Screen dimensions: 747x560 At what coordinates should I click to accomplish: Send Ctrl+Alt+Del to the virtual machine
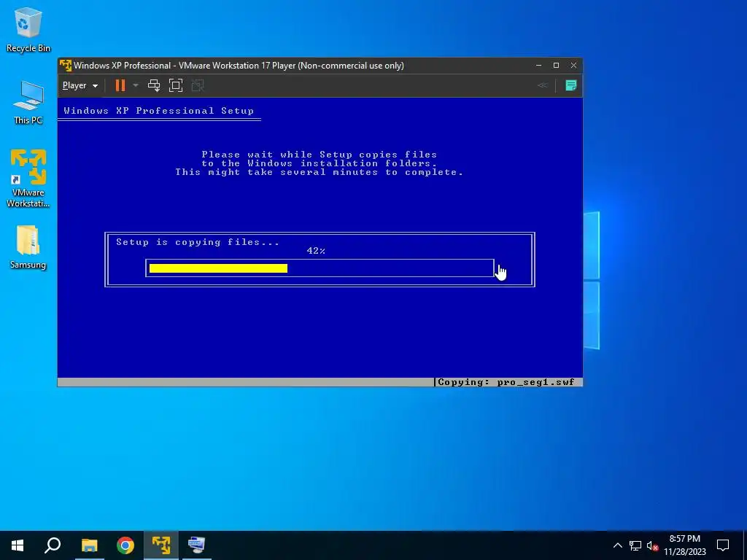point(154,86)
